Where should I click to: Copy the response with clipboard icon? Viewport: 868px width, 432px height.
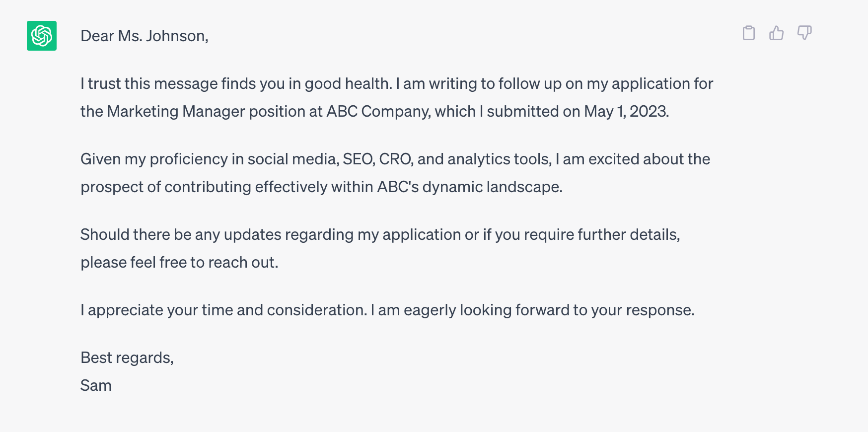coord(749,33)
